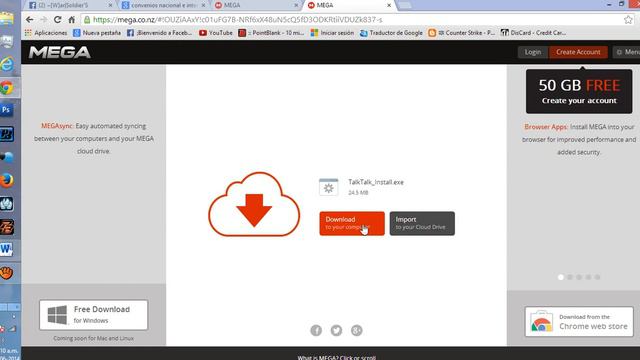Click Import to your Cloud Drive

tap(422, 223)
